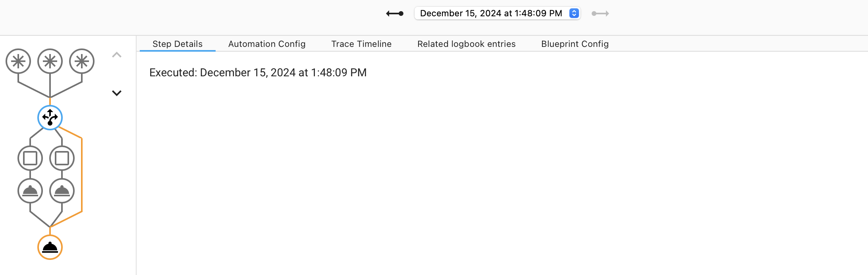
Task: Click the leftmost trigger node
Action: 18,61
